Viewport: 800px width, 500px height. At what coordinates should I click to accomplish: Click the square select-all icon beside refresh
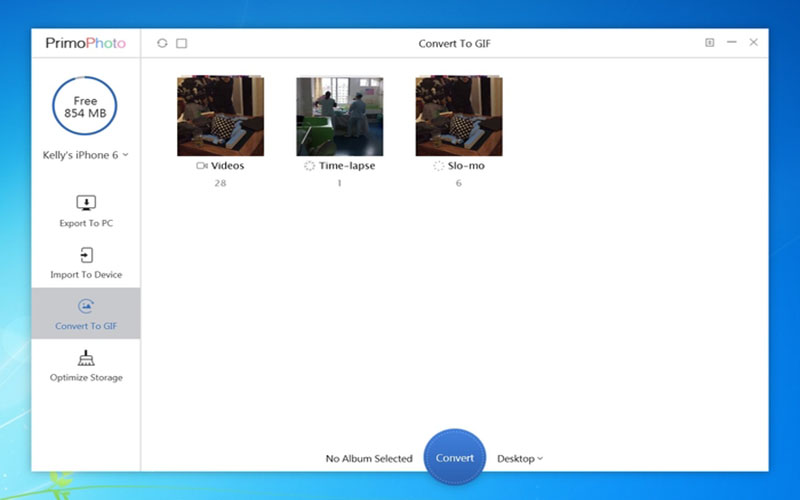[x=182, y=43]
